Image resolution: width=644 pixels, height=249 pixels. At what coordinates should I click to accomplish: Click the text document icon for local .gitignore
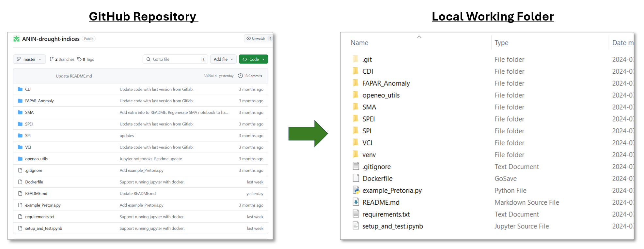coord(356,166)
